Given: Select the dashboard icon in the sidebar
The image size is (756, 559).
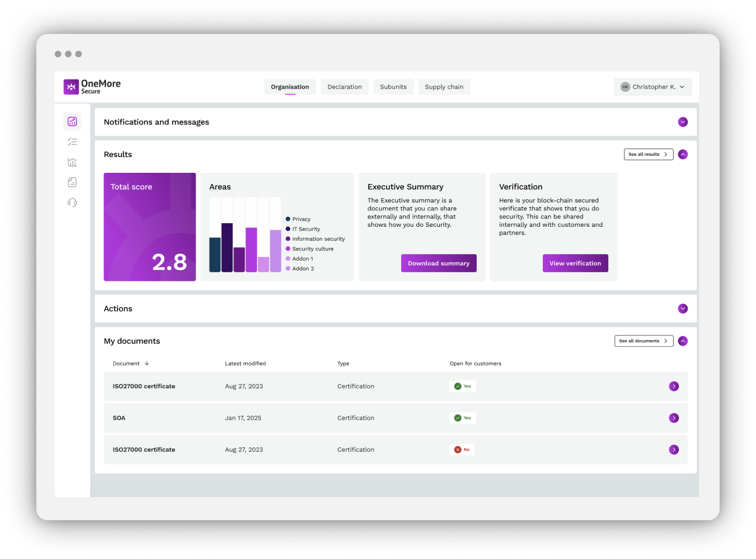Looking at the screenshot, I should tap(72, 121).
